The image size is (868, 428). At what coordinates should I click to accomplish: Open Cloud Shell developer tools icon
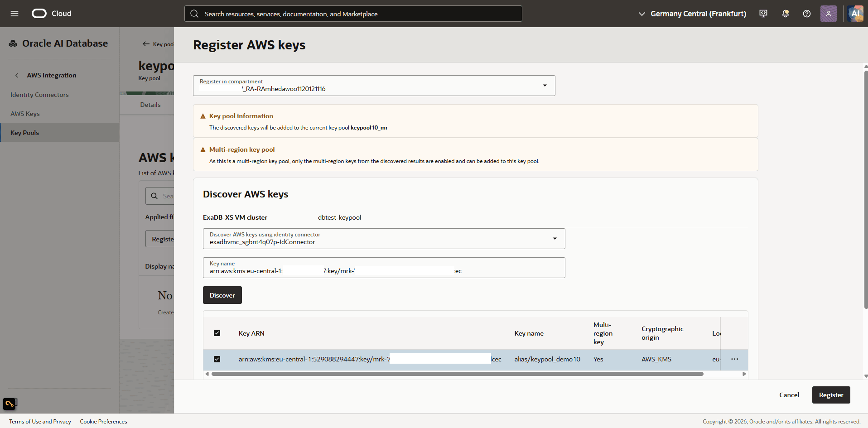click(763, 14)
